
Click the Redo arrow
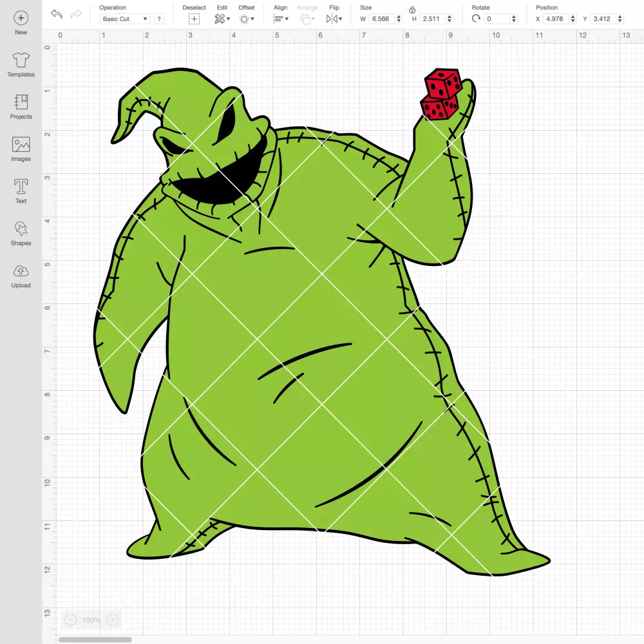coord(76,14)
